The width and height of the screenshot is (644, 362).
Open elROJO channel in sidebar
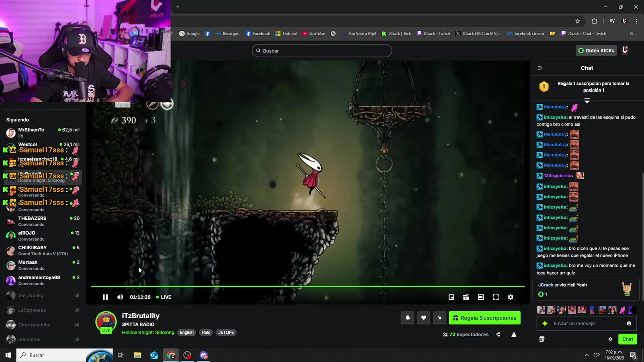tap(43, 236)
